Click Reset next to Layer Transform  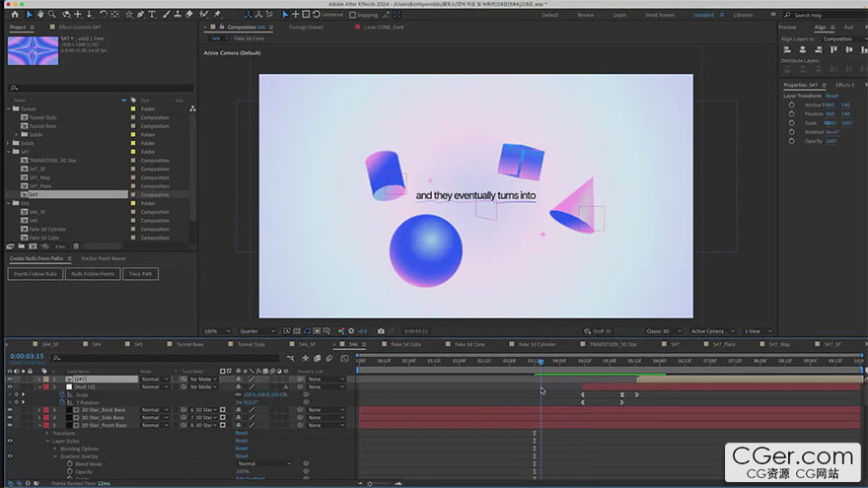coord(832,96)
